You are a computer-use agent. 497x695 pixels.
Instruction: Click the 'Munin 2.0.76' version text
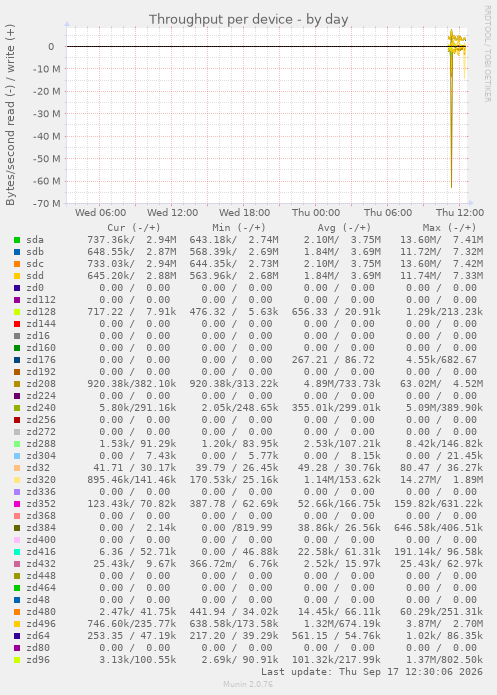(248, 684)
